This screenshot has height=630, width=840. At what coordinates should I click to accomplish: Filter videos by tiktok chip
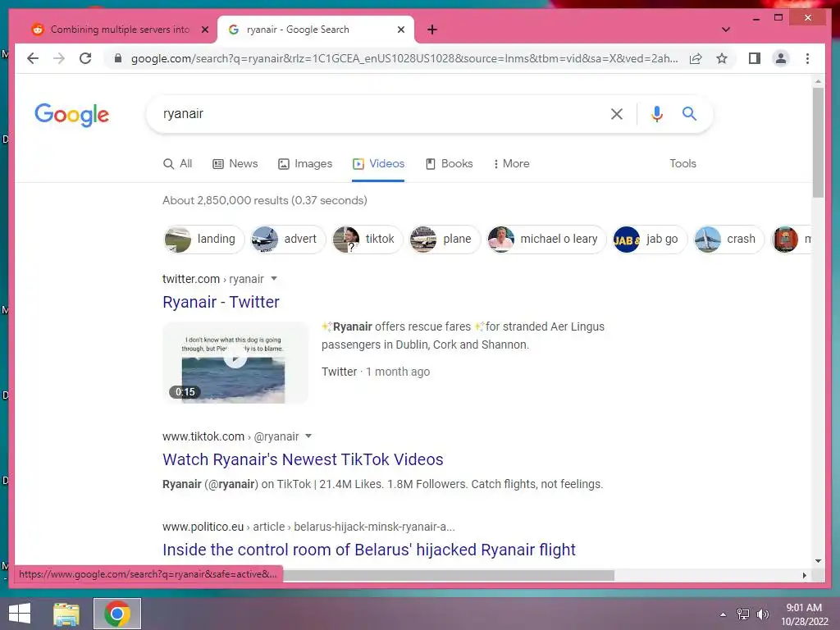[x=367, y=239]
